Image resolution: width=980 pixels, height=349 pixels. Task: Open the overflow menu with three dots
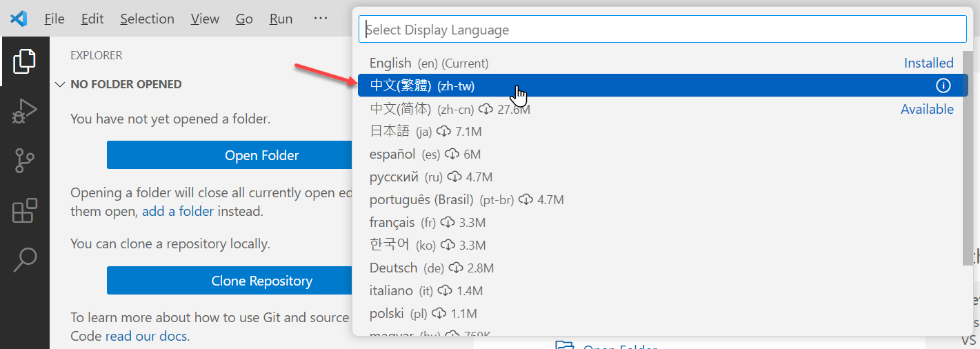[321, 19]
